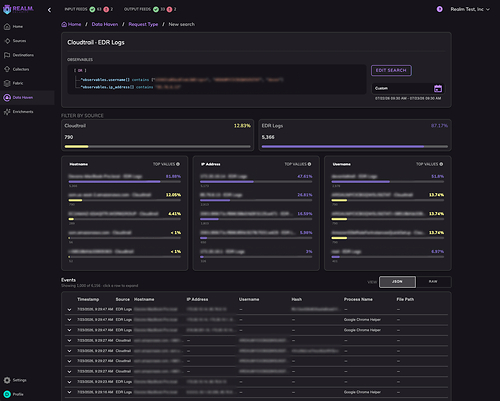This screenshot has width=500, height=401.
Task: Expand the third event row chevron
Action: pyautogui.click(x=69, y=330)
